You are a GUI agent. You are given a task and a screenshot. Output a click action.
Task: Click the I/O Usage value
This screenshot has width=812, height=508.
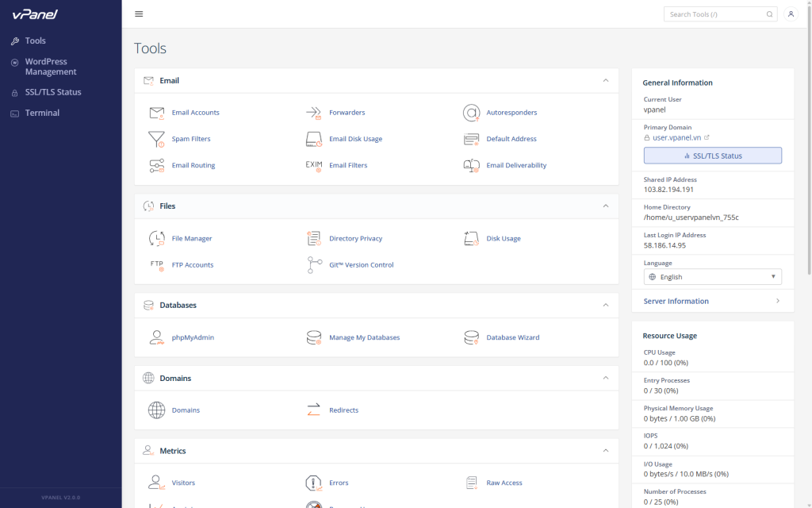pyautogui.click(x=686, y=475)
